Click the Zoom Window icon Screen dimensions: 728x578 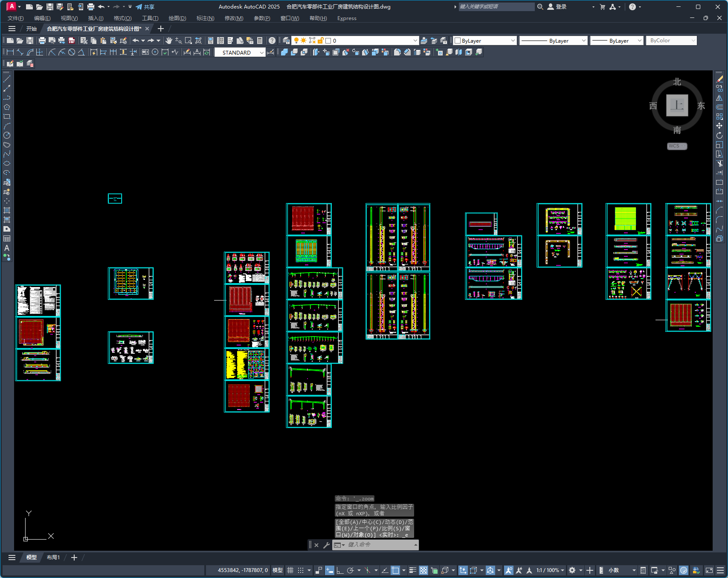(189, 41)
